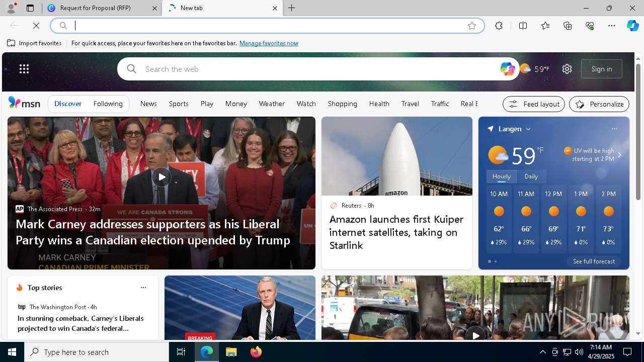Open Task View on taskbar

pyautogui.click(x=181, y=352)
